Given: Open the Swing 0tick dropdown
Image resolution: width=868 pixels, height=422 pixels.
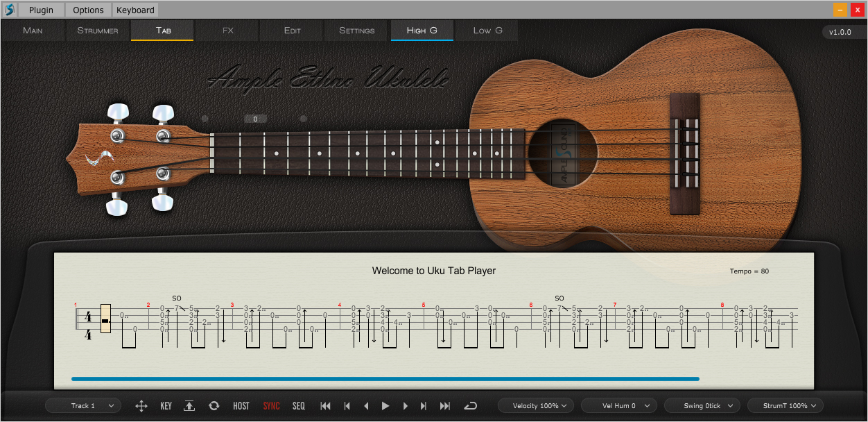Looking at the screenshot, I should [702, 405].
